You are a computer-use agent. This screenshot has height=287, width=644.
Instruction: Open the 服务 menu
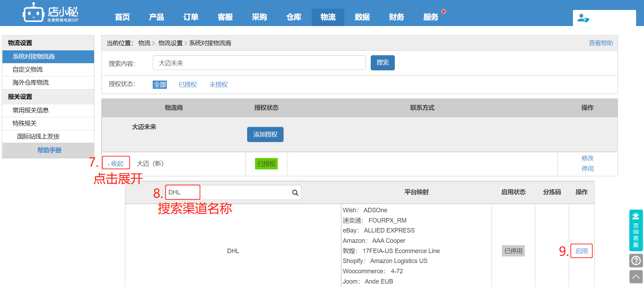pyautogui.click(x=431, y=17)
